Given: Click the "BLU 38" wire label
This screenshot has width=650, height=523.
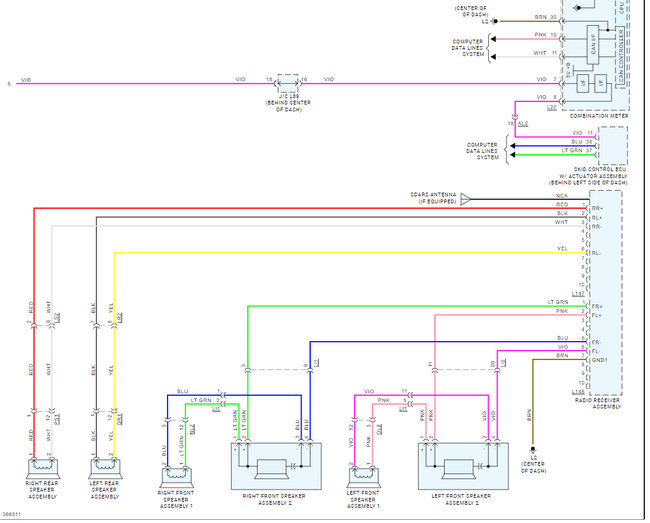Looking at the screenshot, I should 582,142.
